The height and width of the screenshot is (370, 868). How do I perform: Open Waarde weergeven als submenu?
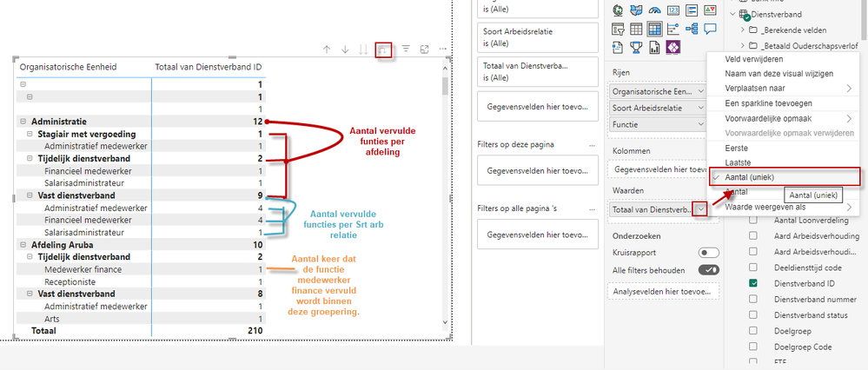pos(785,208)
